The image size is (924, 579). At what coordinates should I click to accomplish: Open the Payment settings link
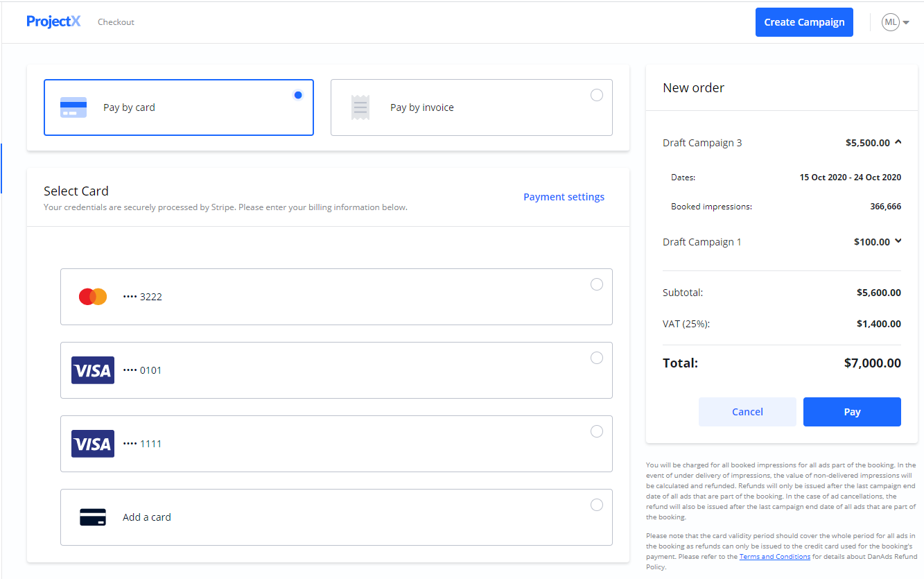point(564,197)
